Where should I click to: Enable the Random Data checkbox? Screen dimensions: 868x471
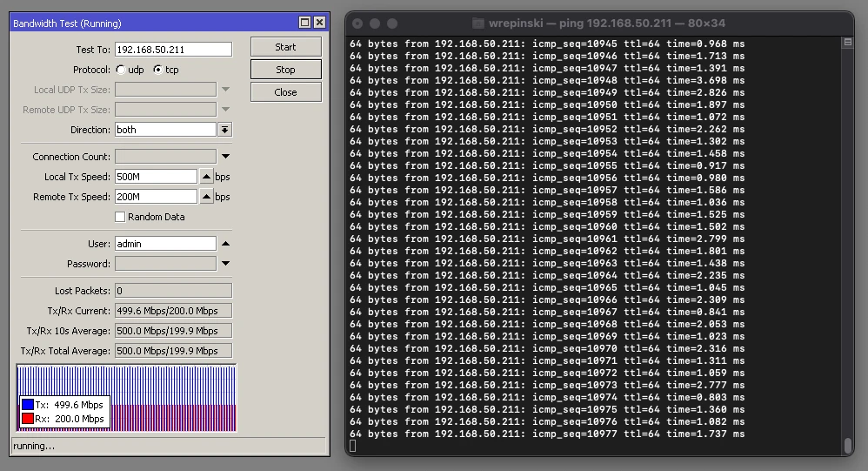[x=120, y=217]
